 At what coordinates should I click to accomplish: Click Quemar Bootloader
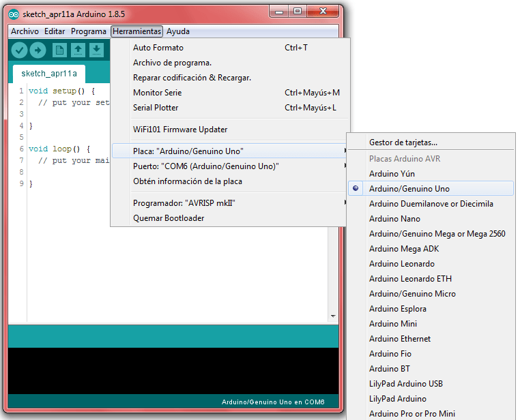pyautogui.click(x=169, y=218)
